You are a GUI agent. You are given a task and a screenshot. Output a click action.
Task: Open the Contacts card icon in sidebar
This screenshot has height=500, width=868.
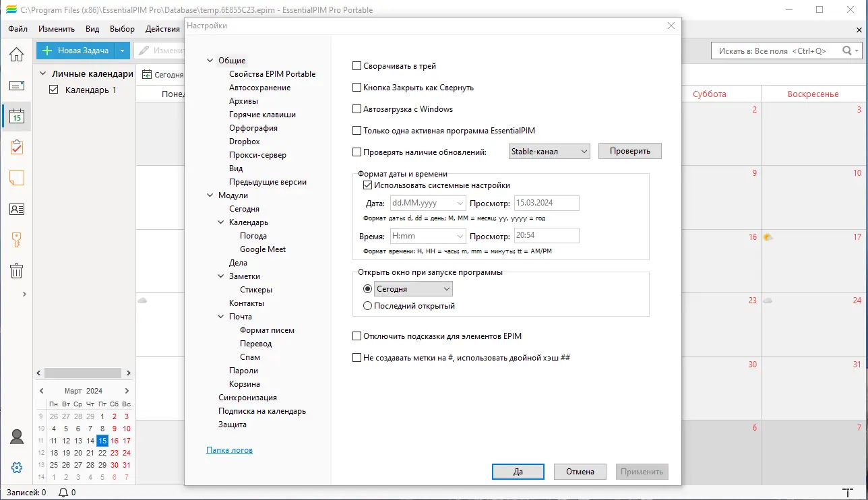pyautogui.click(x=16, y=209)
